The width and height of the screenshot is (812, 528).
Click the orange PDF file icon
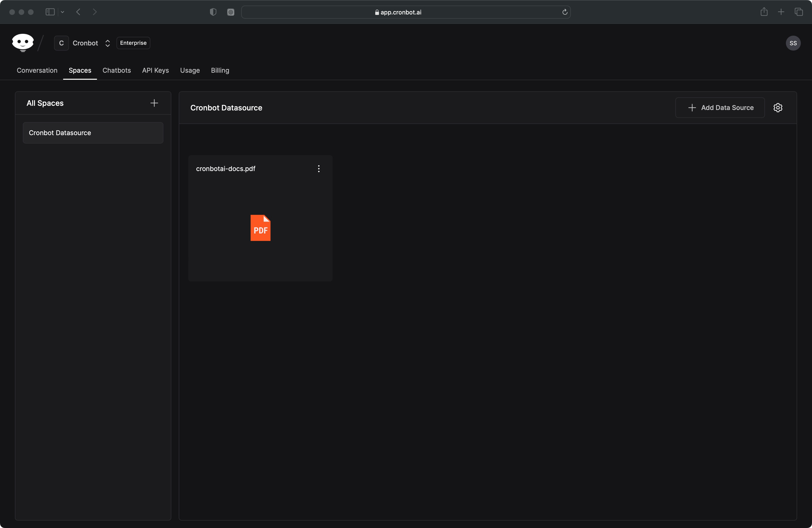point(260,228)
